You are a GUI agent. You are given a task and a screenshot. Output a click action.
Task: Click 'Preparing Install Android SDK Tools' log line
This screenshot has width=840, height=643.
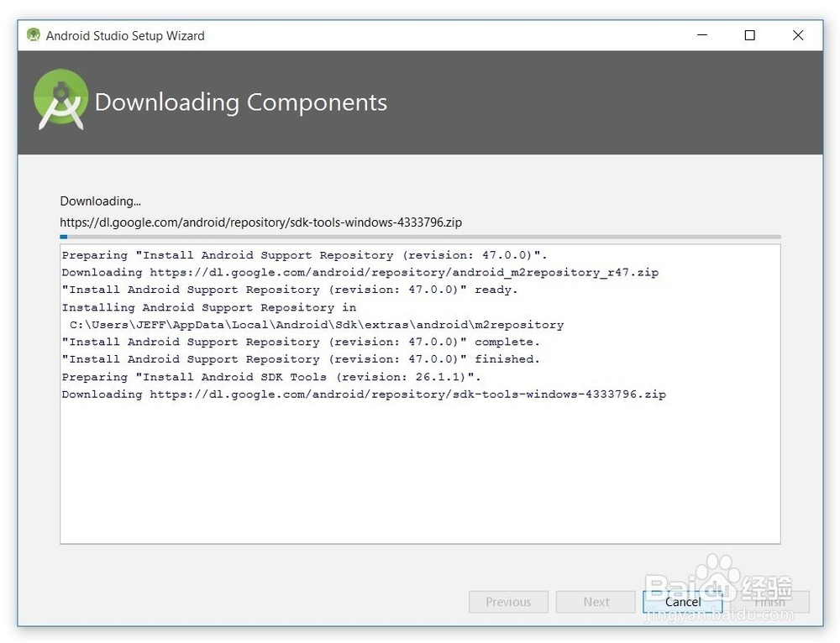coord(271,376)
